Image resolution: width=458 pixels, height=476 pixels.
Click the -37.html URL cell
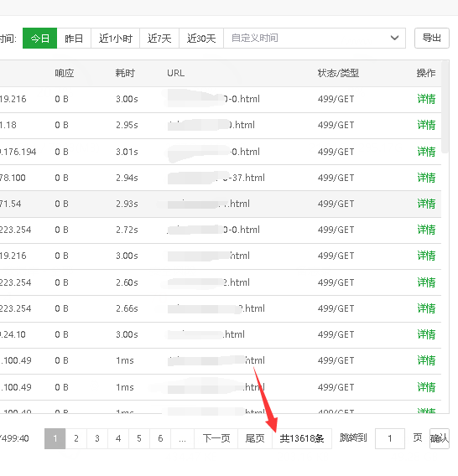(216, 178)
